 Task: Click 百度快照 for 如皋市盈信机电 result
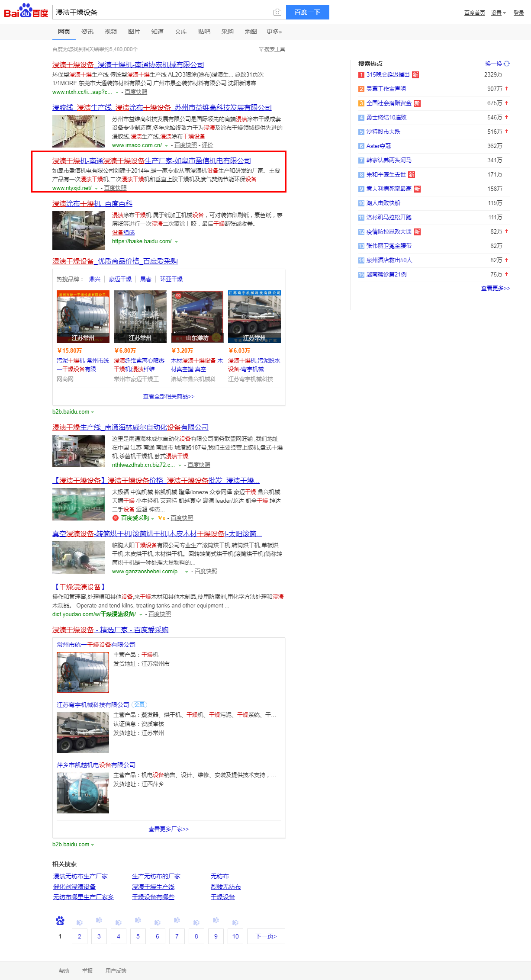pyautogui.click(x=116, y=188)
